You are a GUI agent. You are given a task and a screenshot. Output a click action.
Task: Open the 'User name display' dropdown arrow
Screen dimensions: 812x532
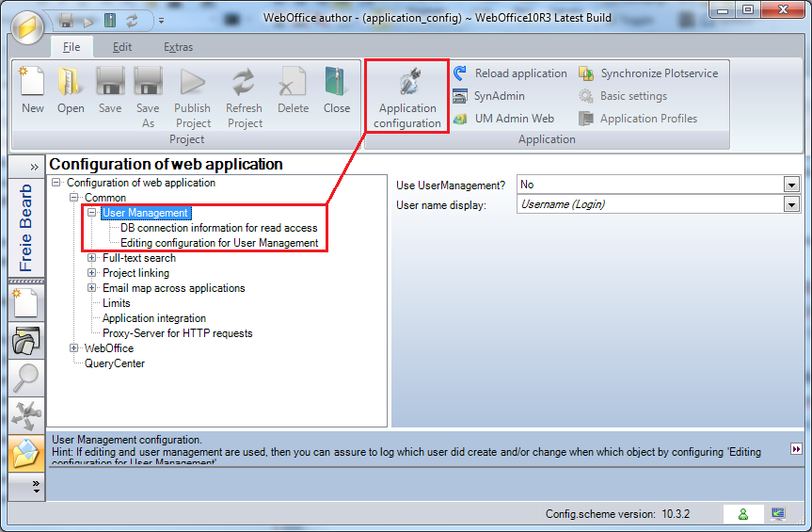click(x=791, y=204)
